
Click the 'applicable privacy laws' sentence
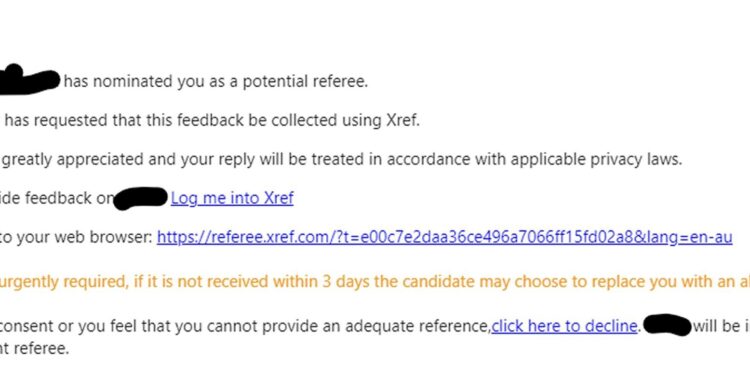342,159
